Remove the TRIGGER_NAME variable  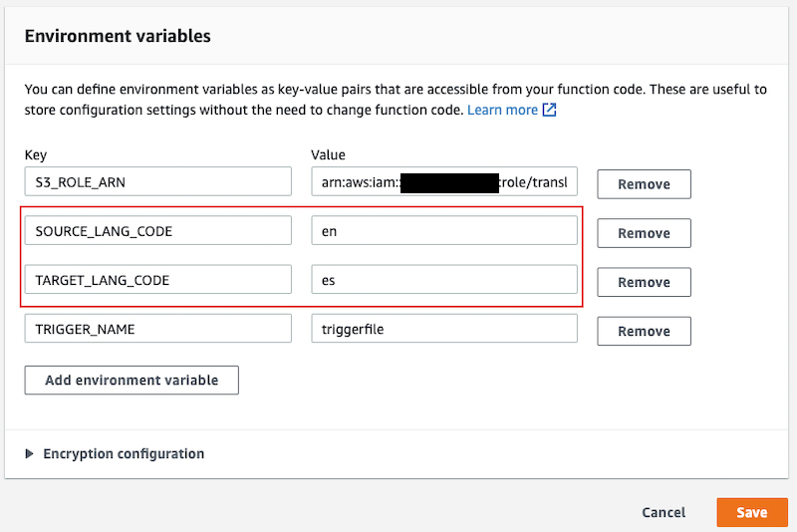644,332
